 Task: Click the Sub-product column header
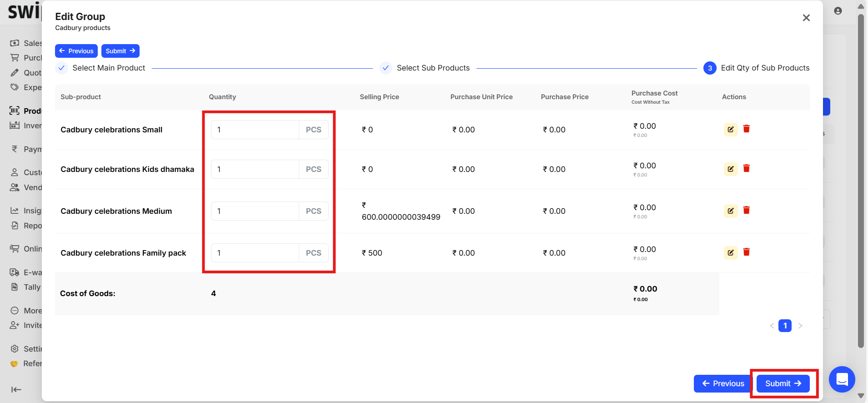(x=80, y=97)
